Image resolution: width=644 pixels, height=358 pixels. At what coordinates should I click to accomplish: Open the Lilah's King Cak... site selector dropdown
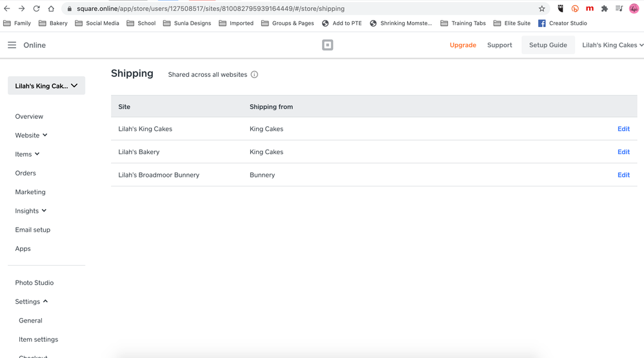[46, 86]
